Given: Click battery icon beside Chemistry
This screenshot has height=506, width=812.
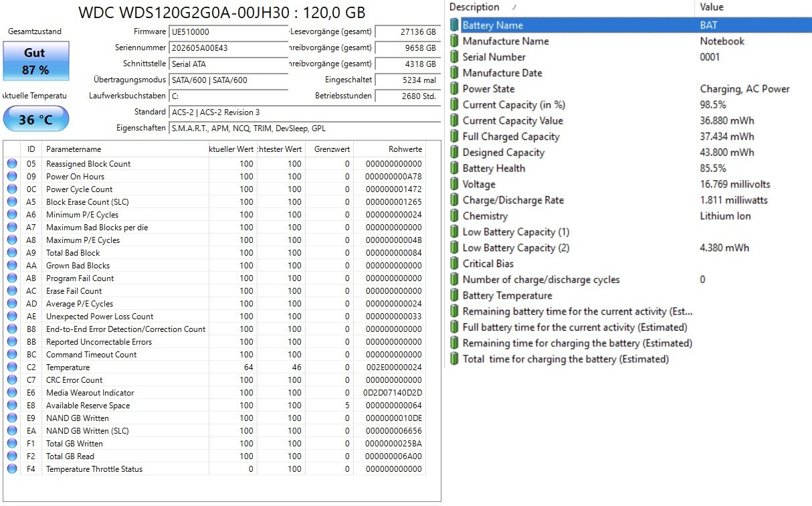Looking at the screenshot, I should [x=455, y=216].
